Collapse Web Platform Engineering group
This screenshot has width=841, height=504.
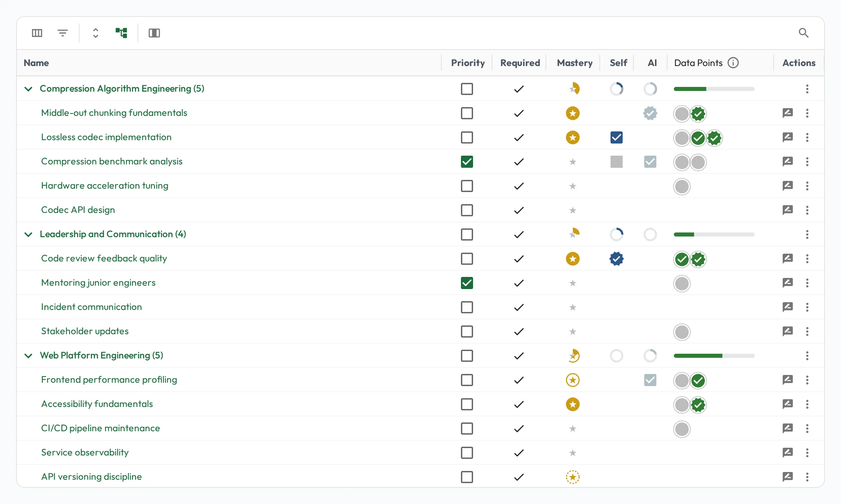[x=29, y=356]
